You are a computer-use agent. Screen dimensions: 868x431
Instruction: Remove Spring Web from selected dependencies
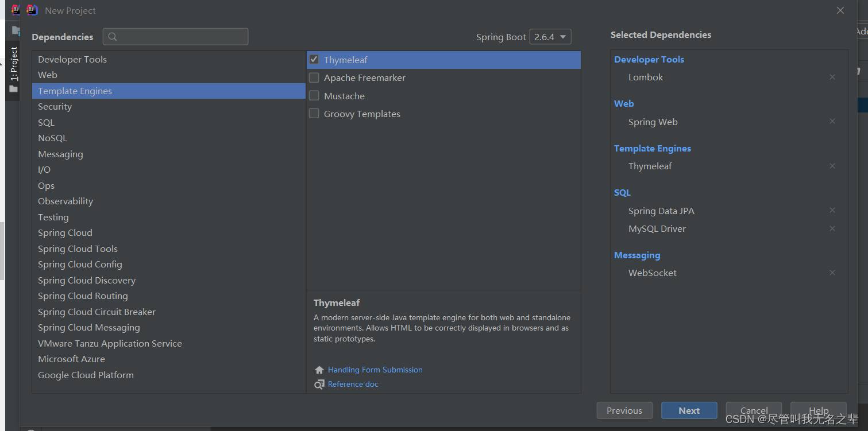tap(832, 121)
